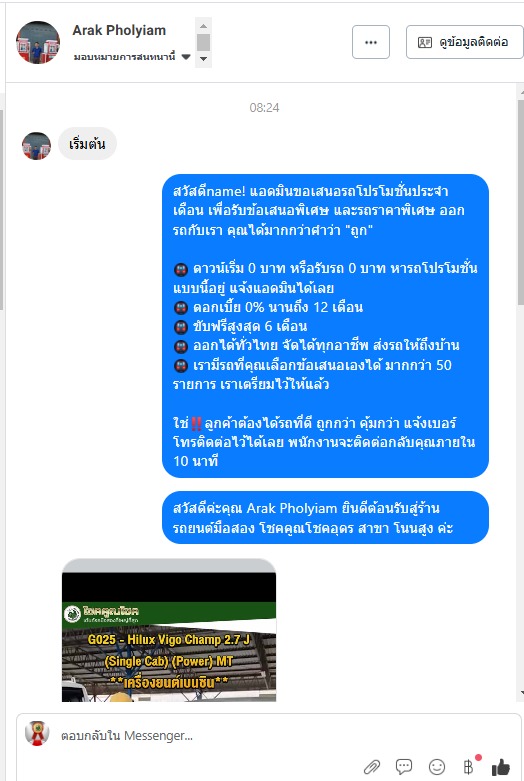Click the page avatar beside reply box

pos(38,734)
